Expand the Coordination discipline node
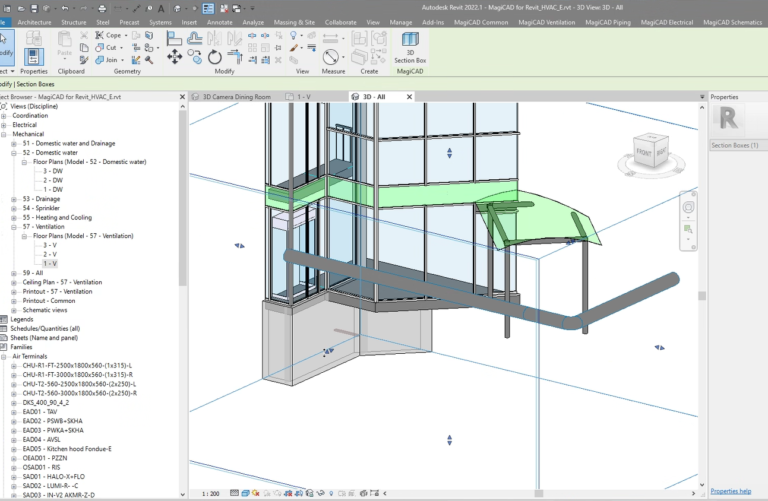The image size is (768, 501). (x=3, y=116)
